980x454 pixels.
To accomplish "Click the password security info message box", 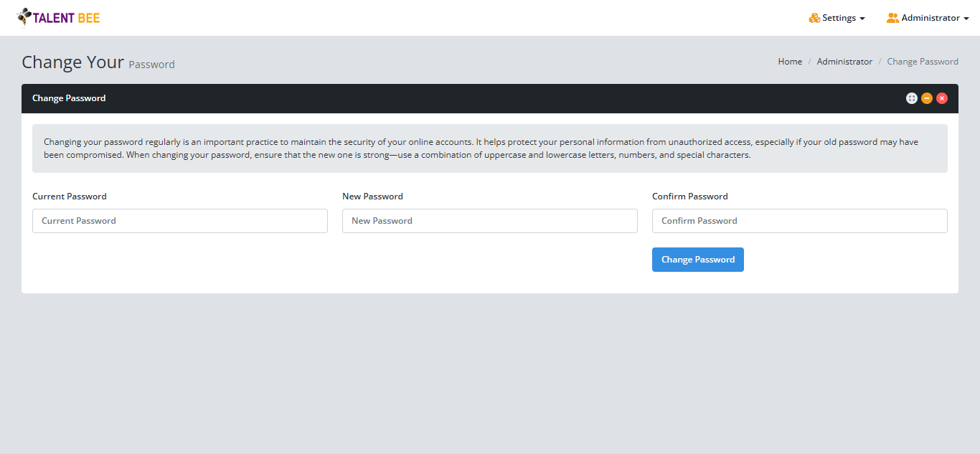I will 490,148.
